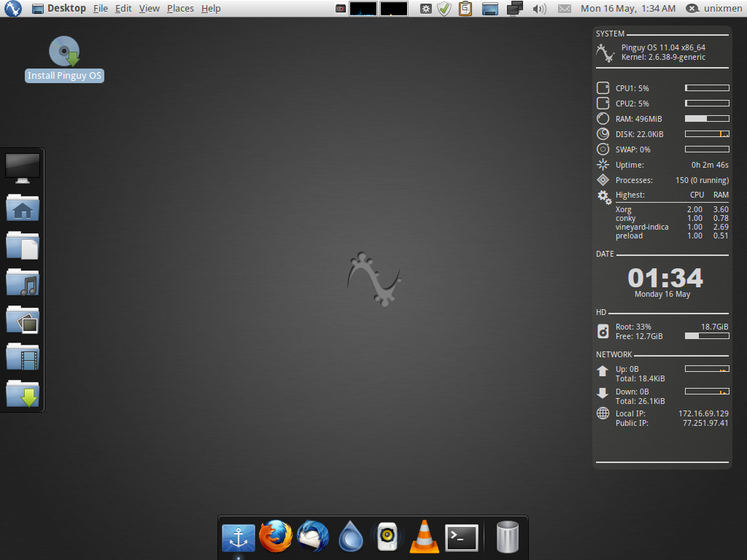Open the Home folder in side dock

coord(23,207)
